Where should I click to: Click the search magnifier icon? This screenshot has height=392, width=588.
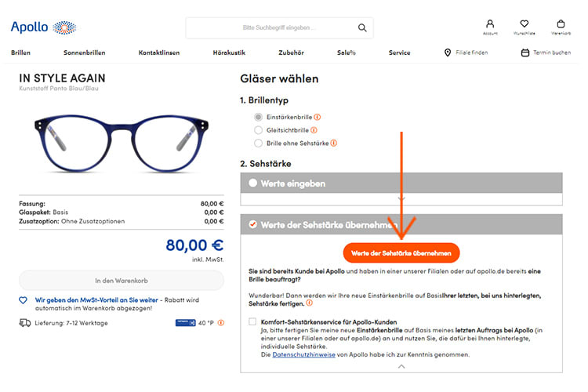coord(362,27)
